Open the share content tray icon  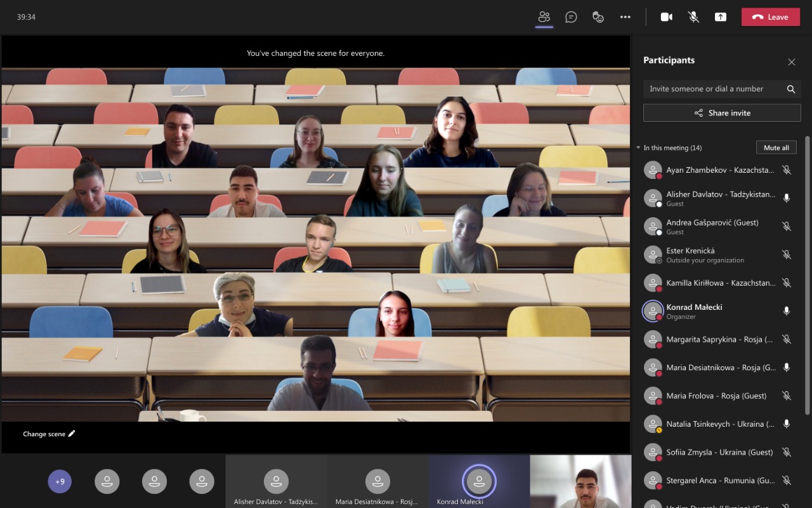tap(721, 17)
